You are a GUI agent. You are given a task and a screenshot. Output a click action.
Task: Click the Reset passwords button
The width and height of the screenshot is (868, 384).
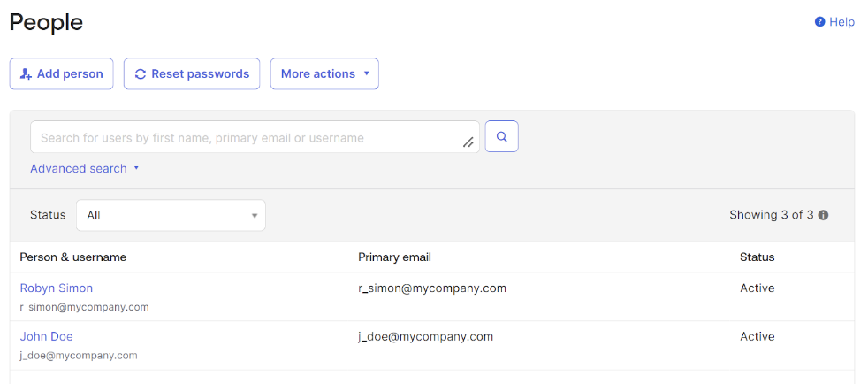click(x=192, y=74)
